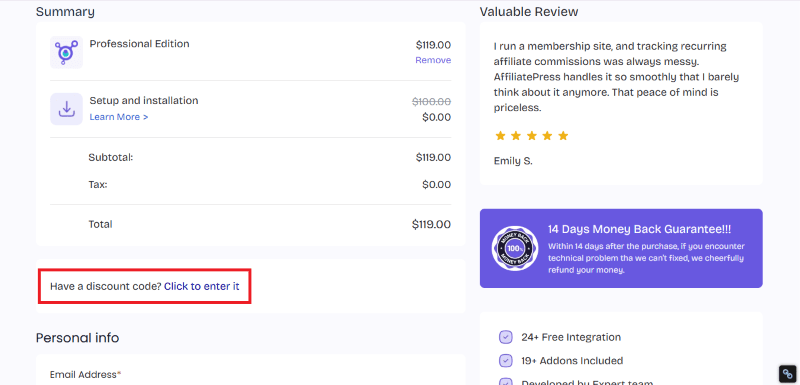This screenshot has width=800, height=385.
Task: Click the Professional Edition product icon
Action: 66,52
